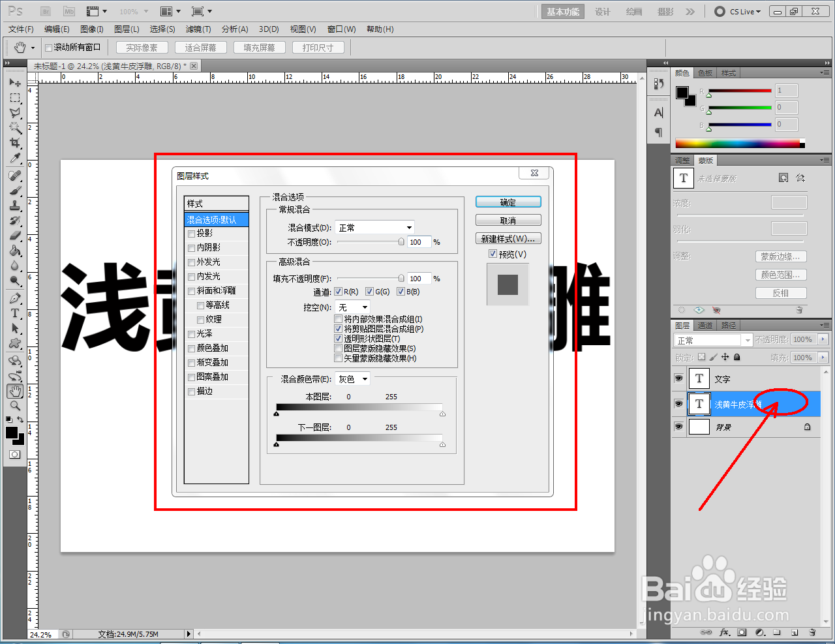Open the 文件(F) menu
Viewport: 835px width, 644px height.
(21, 29)
